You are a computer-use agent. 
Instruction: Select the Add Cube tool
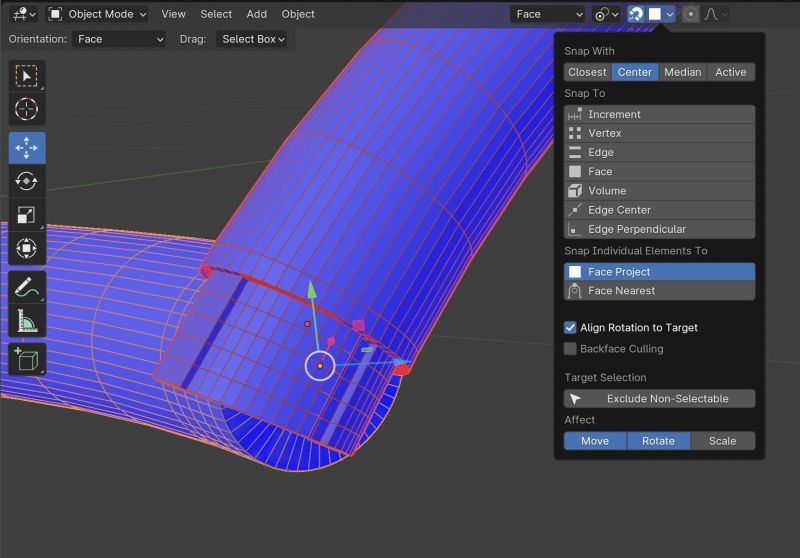pos(27,359)
